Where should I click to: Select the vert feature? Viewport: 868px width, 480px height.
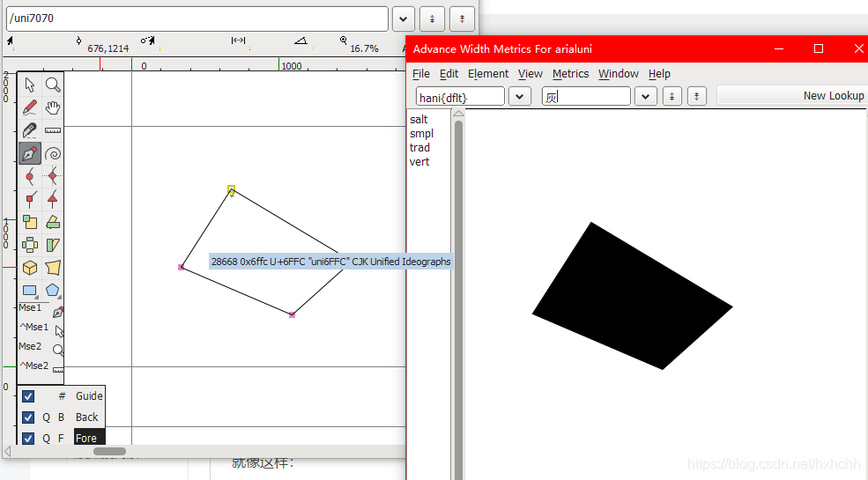[x=419, y=162]
